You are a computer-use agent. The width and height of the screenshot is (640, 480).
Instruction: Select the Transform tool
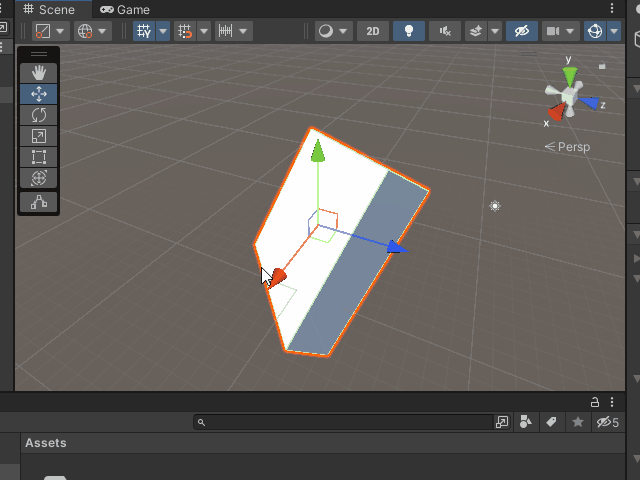[x=39, y=178]
